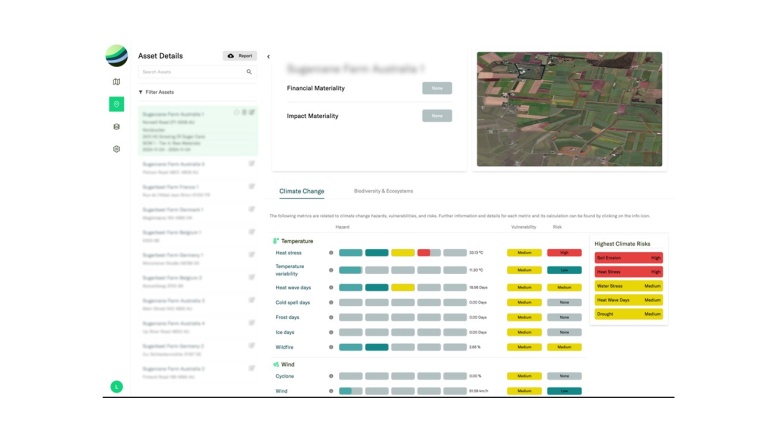Click the Water Stress Medium risk item
Screen dimensions: 760x427
pyautogui.click(x=629, y=286)
